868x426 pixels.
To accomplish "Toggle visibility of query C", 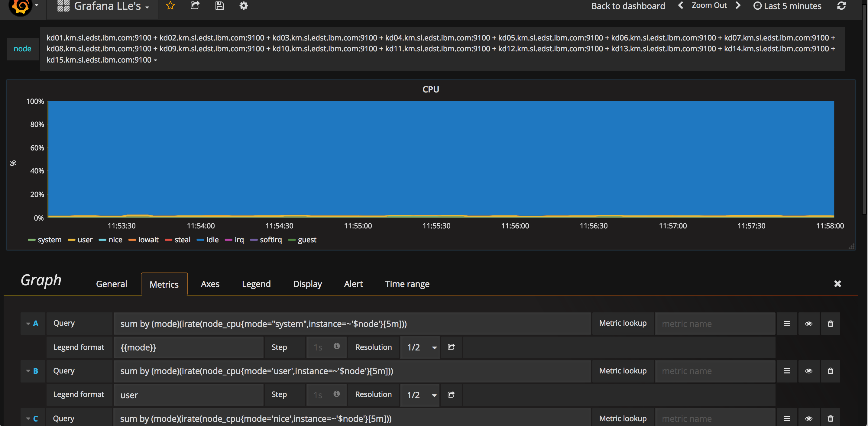I will coord(808,418).
